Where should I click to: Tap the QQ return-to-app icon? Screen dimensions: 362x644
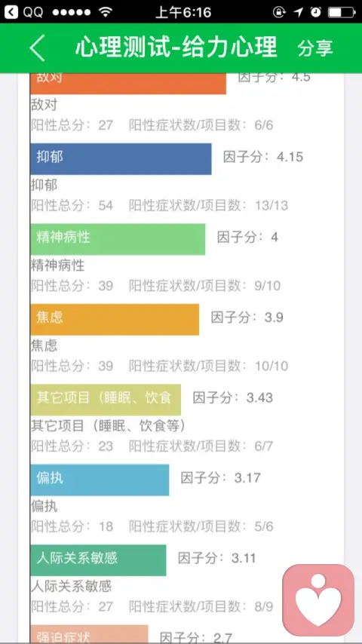click(x=11, y=12)
